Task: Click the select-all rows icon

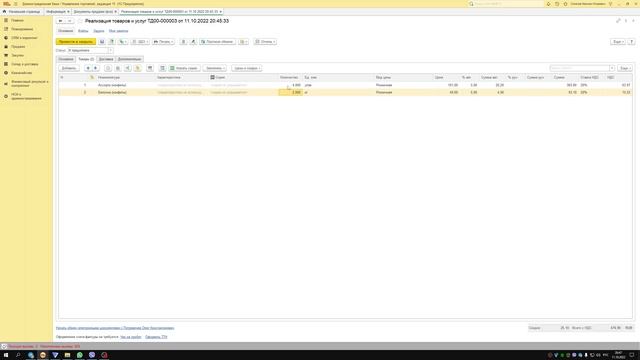Action: pos(118,68)
